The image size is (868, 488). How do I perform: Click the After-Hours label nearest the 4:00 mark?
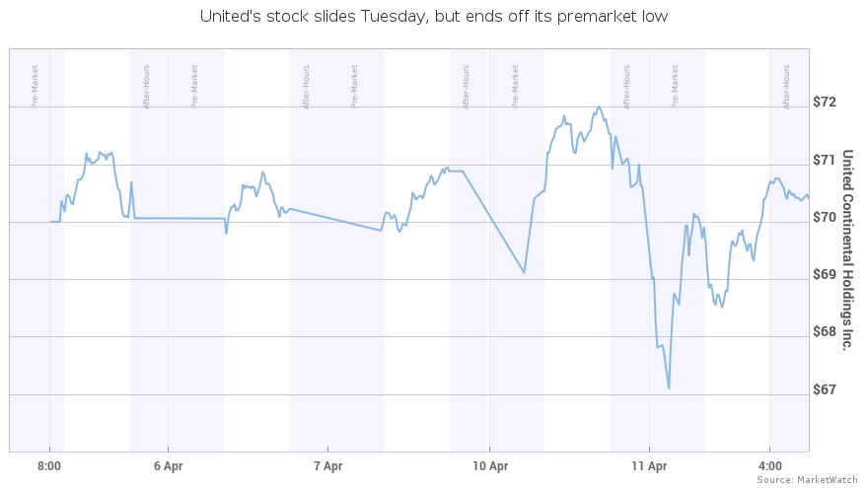pos(787,87)
